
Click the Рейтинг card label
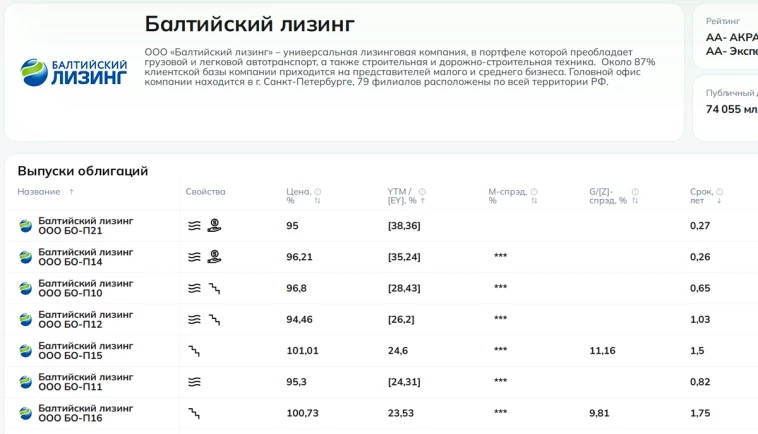click(723, 21)
